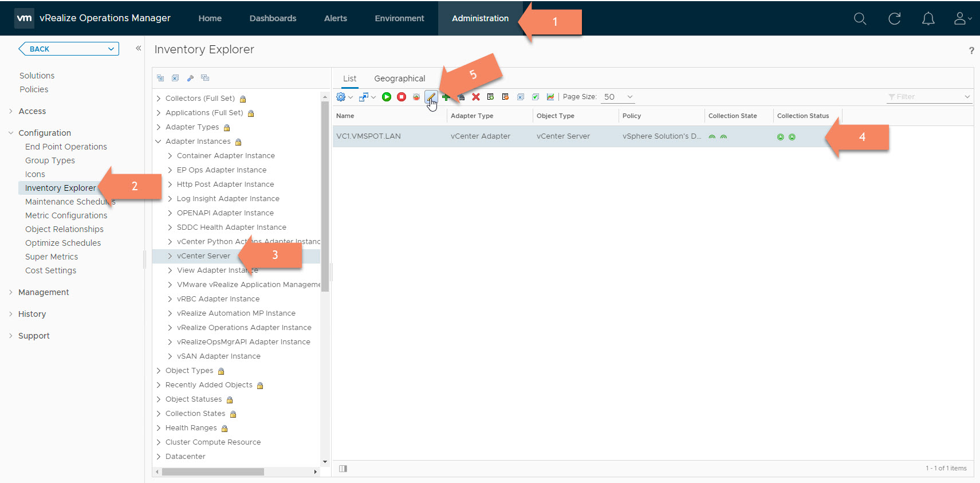Click the red X Delete Object icon
Viewport: 980px width, 483px height.
[476, 97]
